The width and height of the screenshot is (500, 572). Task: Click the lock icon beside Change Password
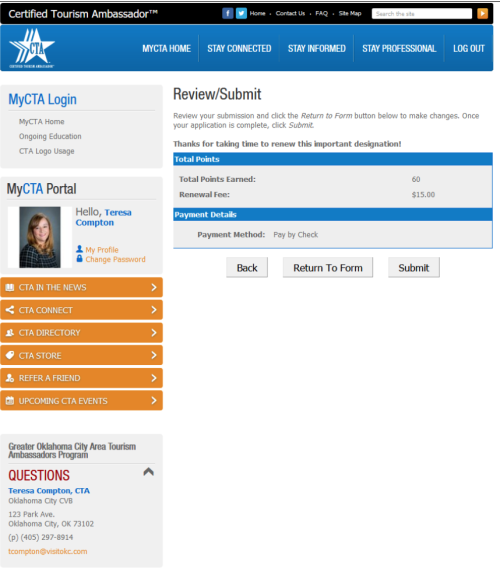point(79,259)
